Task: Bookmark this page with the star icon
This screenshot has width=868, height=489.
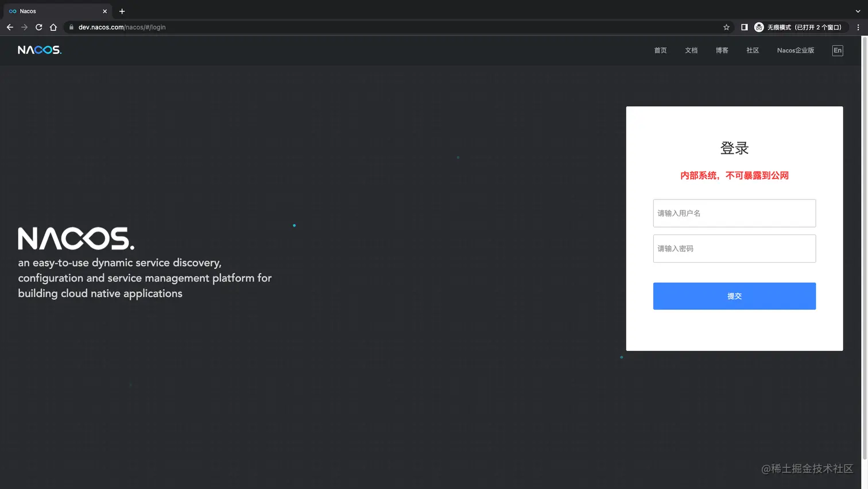Action: tap(726, 27)
